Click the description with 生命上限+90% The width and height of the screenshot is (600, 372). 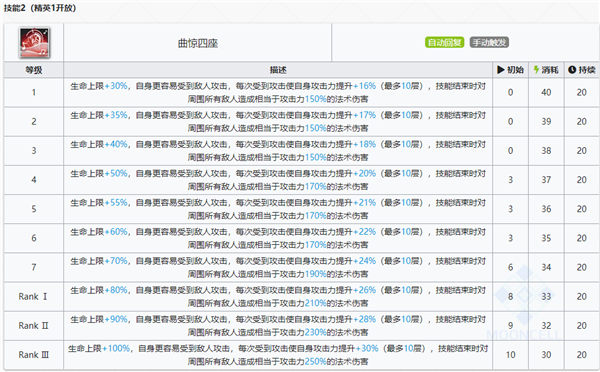[x=278, y=326]
